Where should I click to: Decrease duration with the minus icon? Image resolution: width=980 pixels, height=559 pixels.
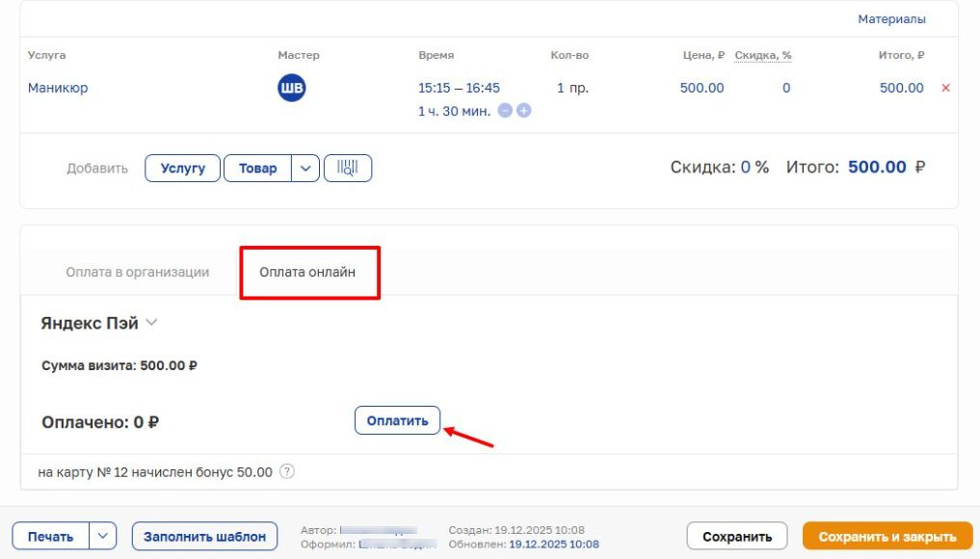click(505, 111)
